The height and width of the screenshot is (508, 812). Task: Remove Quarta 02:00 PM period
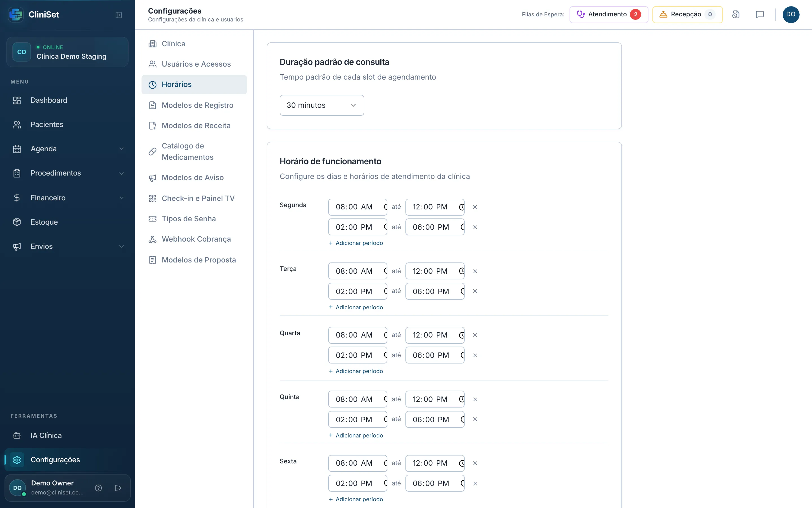(x=475, y=356)
